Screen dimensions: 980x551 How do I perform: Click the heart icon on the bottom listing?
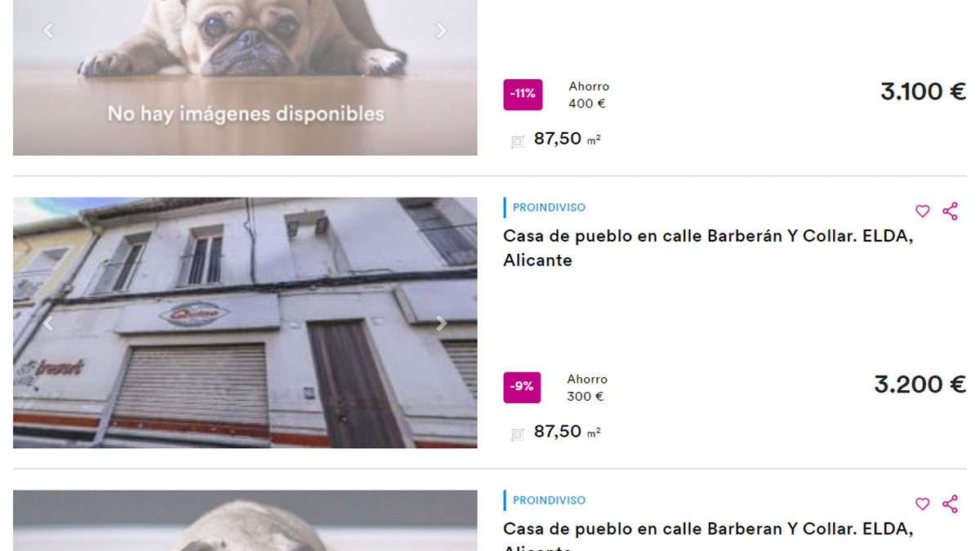tap(922, 504)
